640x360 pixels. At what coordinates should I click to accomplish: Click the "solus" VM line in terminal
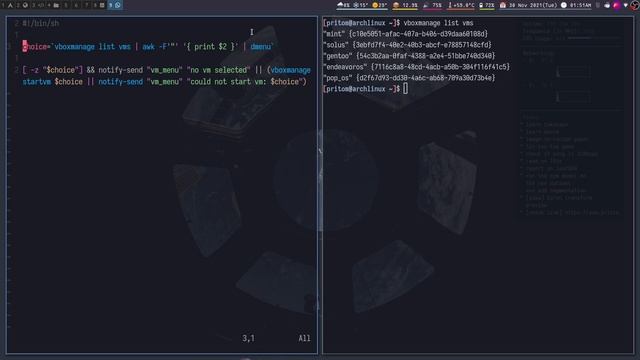407,45
